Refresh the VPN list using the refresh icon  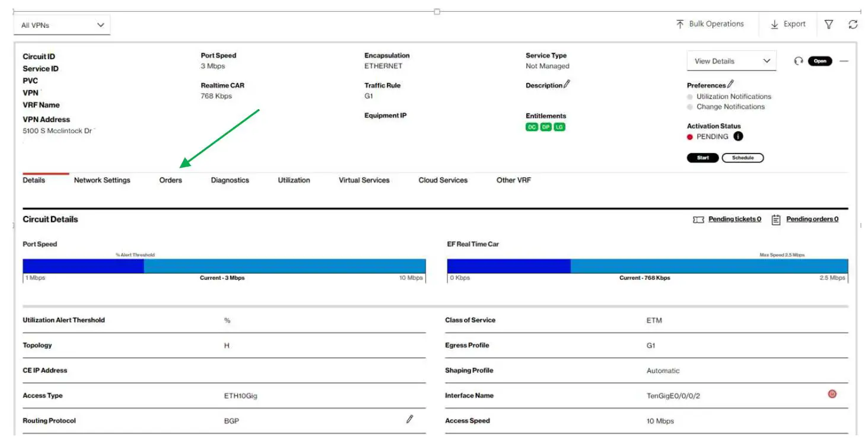853,24
